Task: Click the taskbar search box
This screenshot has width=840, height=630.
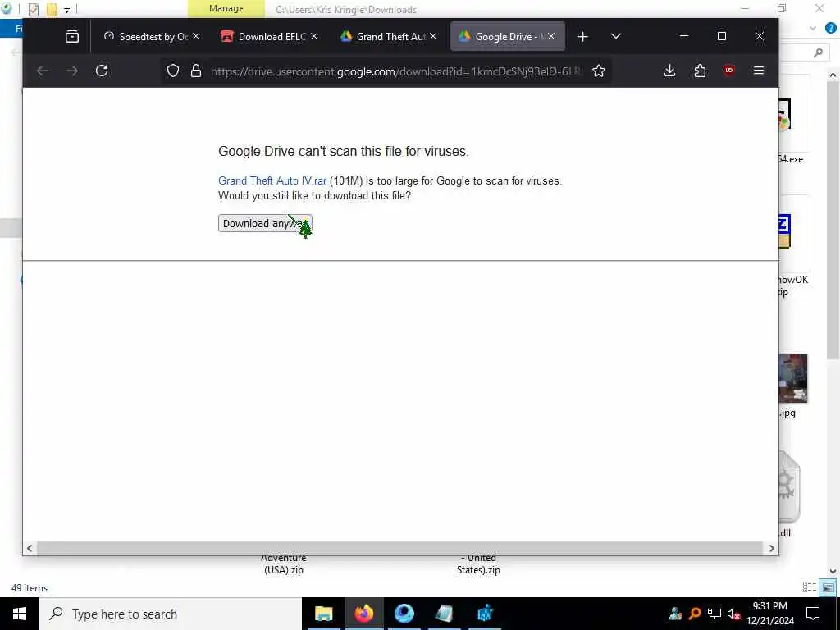Action: tap(171, 614)
